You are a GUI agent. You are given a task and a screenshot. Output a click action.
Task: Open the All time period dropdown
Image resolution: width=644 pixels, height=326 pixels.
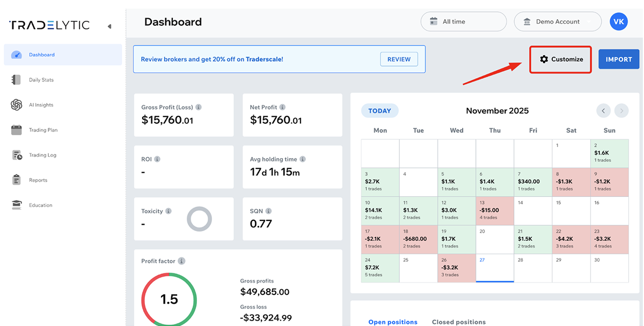pos(463,21)
